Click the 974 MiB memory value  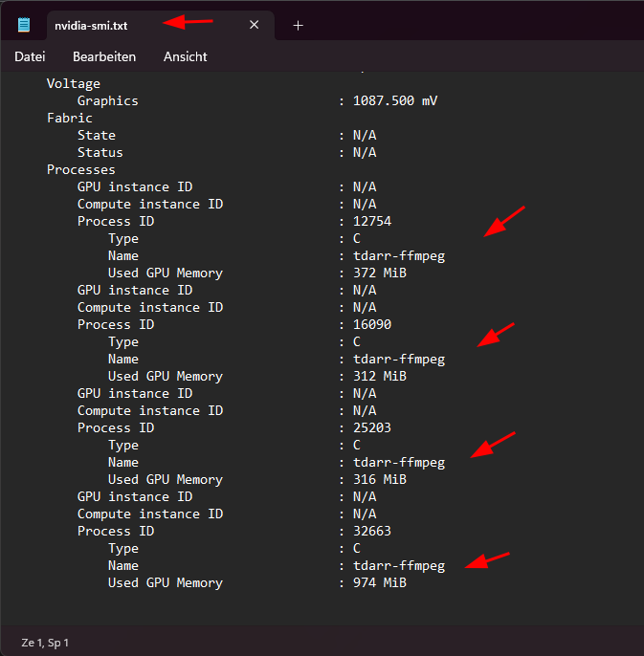379,582
